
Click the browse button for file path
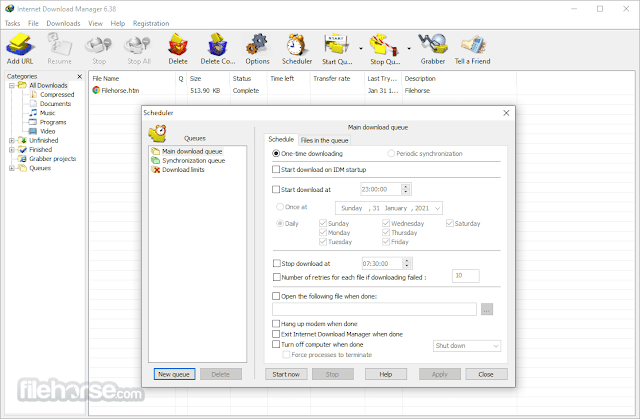pyautogui.click(x=487, y=310)
